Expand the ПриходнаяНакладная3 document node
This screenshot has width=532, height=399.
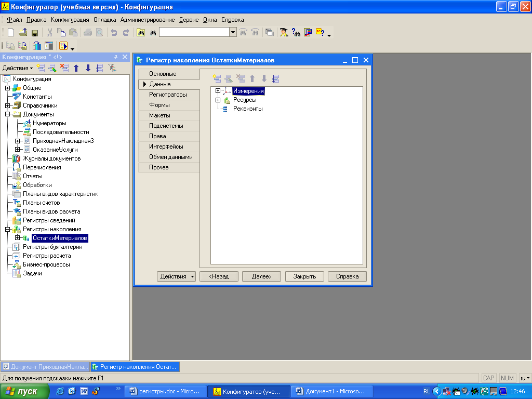click(17, 141)
